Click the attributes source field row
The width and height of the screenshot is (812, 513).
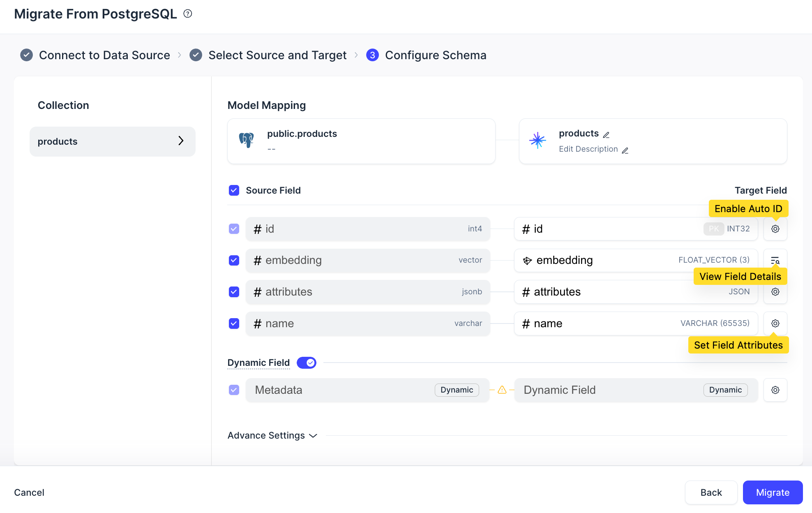(x=368, y=292)
